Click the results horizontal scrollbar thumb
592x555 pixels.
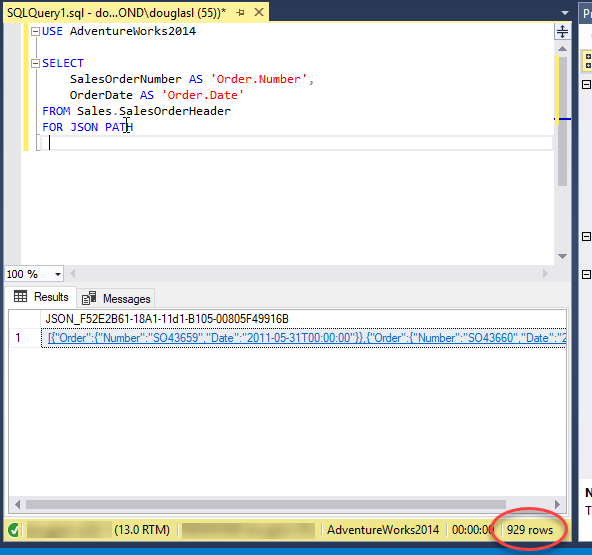coord(266,504)
